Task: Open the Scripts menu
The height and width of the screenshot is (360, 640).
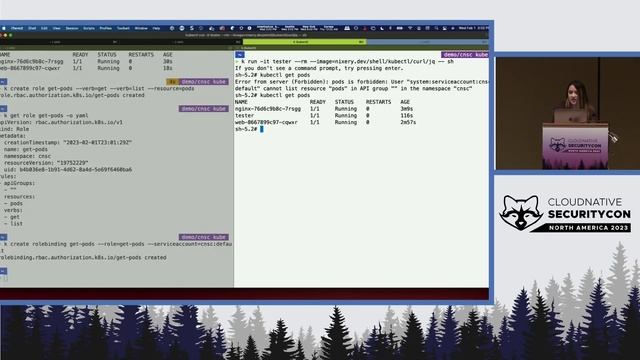Action: click(x=89, y=28)
